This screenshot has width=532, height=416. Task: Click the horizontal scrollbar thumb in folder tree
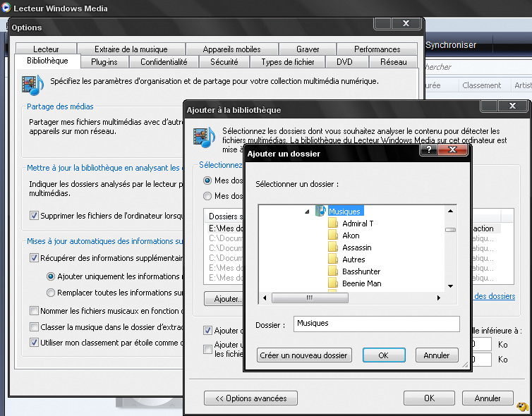click(310, 298)
